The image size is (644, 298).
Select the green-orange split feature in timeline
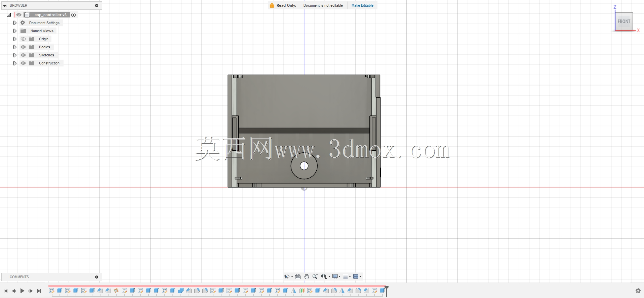pos(301,291)
